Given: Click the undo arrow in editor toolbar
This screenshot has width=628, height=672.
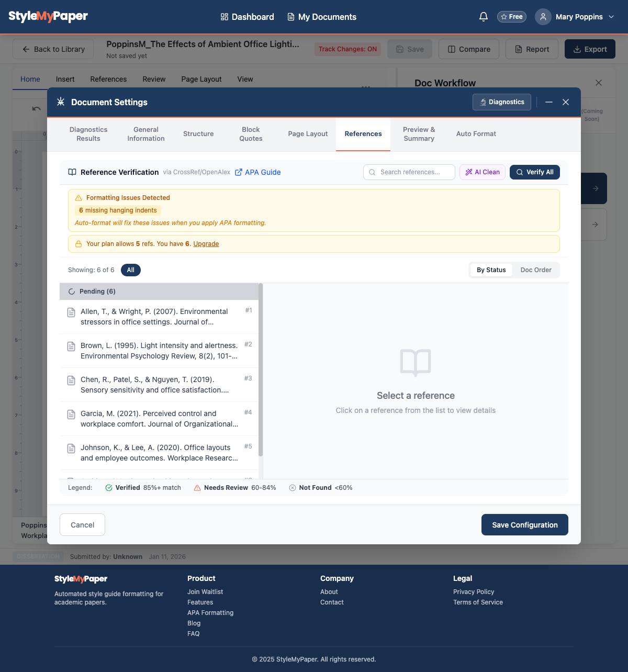Looking at the screenshot, I should (36, 108).
